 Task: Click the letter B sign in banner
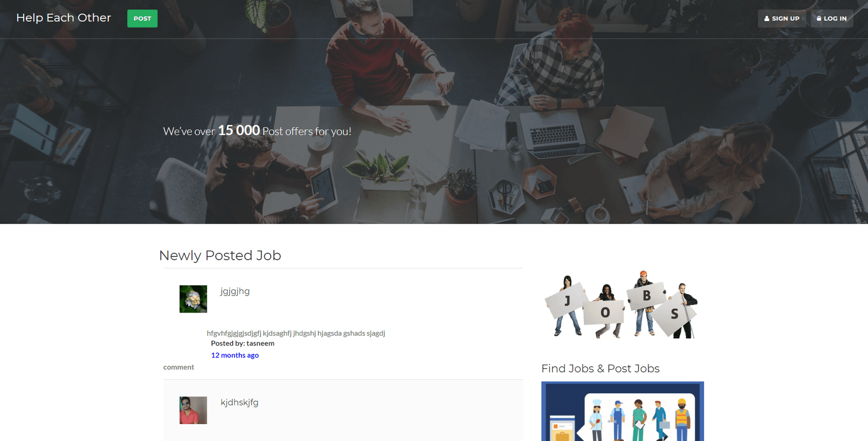coord(646,296)
